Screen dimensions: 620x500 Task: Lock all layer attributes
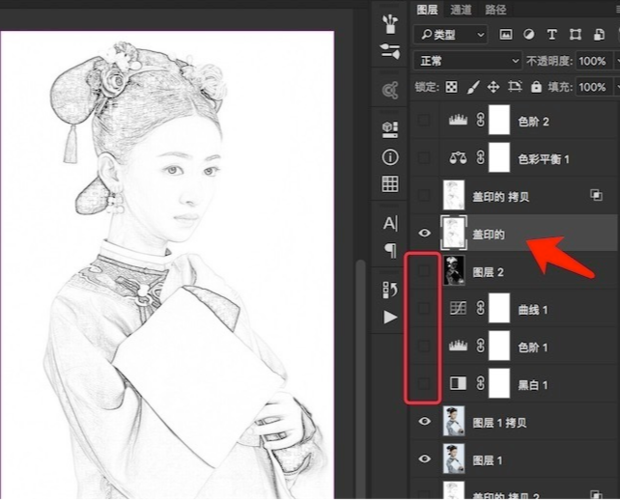[536, 87]
